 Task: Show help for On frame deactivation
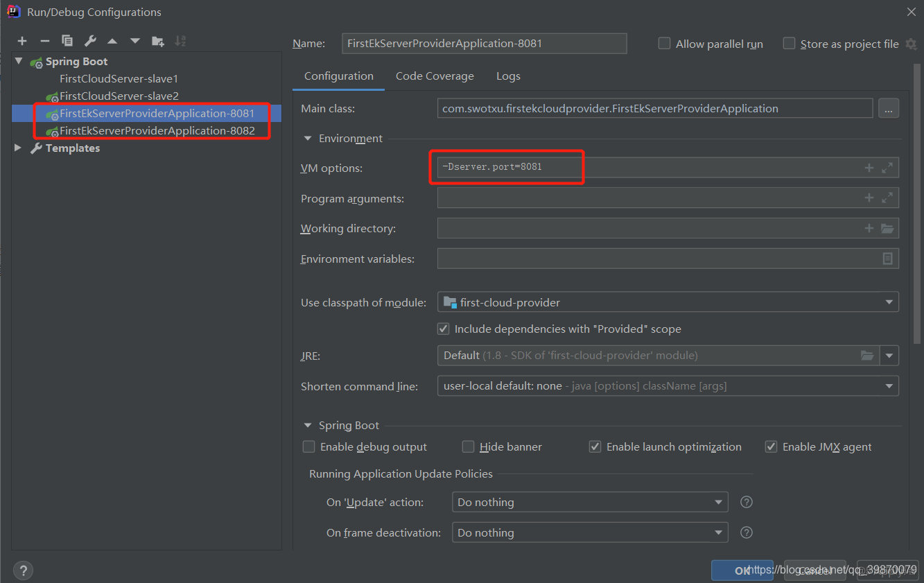pos(747,532)
